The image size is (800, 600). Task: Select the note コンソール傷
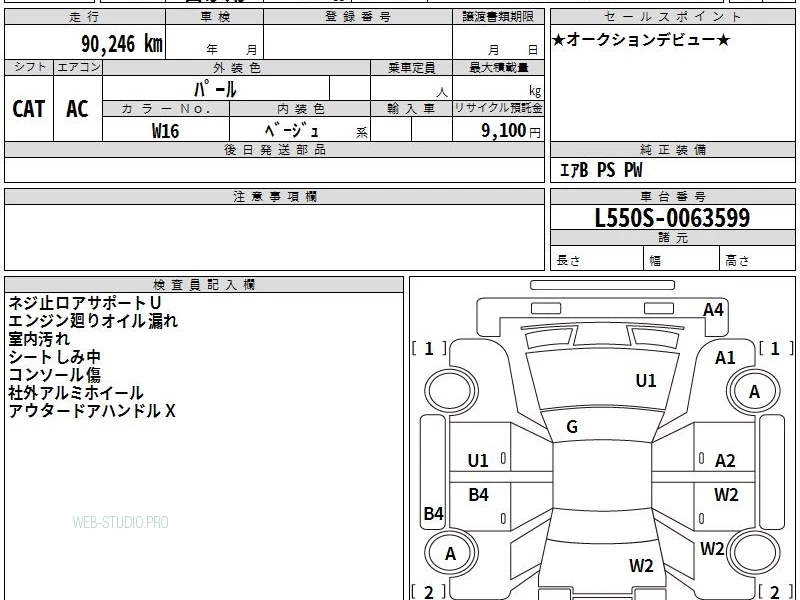point(55,374)
